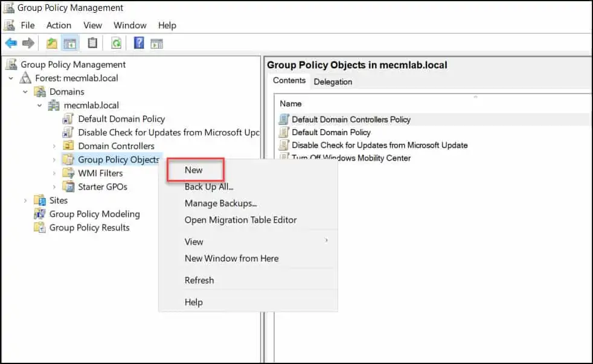This screenshot has width=593, height=364.
Task: Open the blue Help toolbar icon
Action: 139,43
